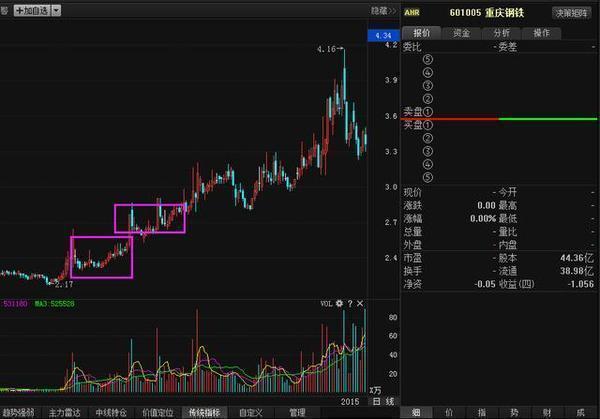
Task: Select the 成 bottom panel tab
Action: [580, 412]
